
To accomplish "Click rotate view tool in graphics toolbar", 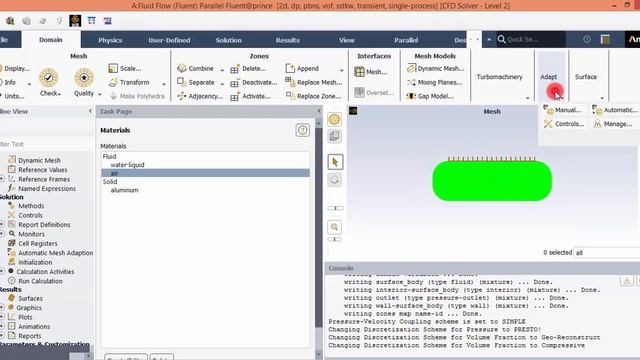I will coord(334,180).
